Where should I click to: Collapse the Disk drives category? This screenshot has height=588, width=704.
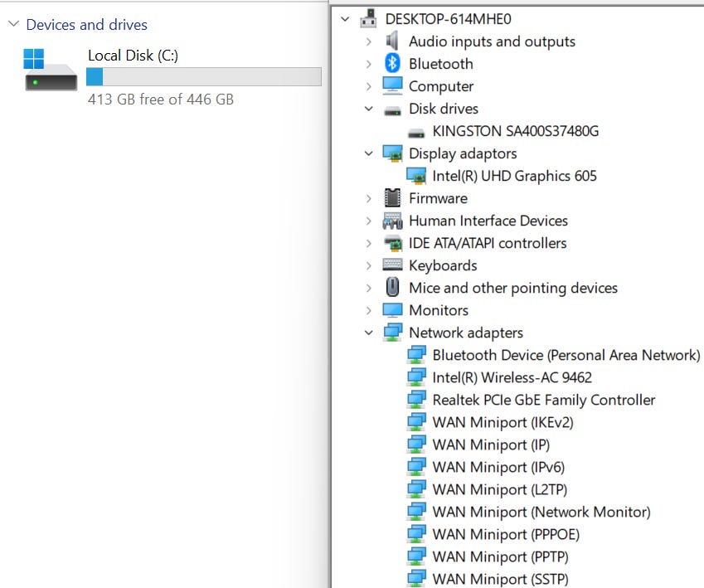[369, 109]
